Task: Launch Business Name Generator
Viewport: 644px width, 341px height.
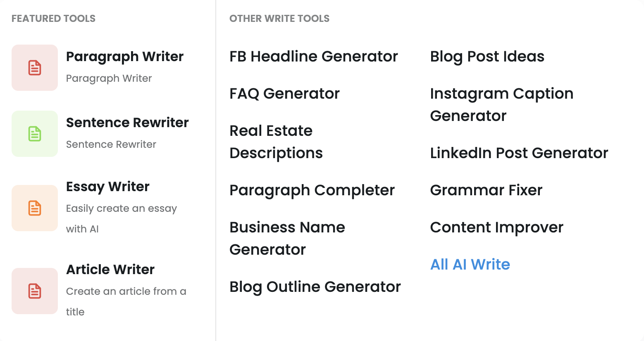Action: [x=287, y=238]
